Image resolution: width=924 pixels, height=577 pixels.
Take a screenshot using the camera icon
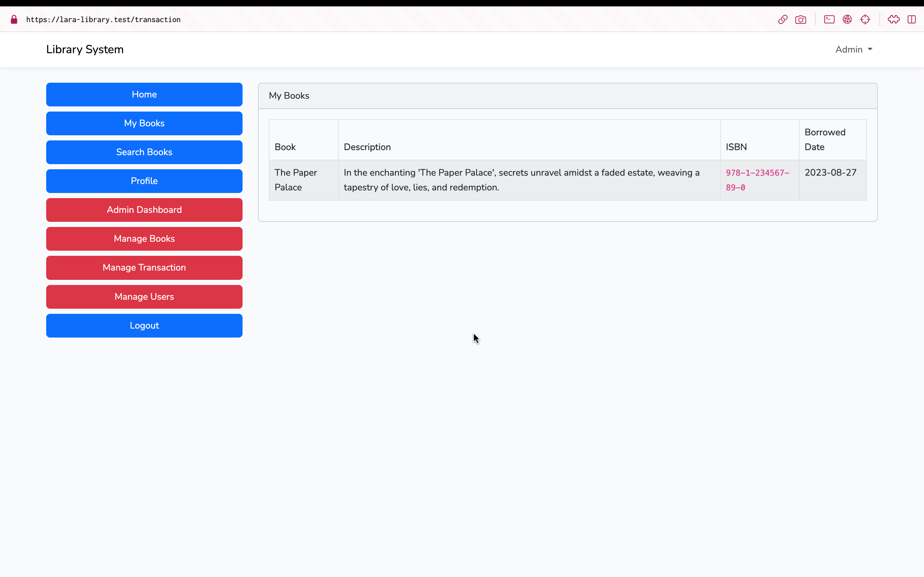click(x=801, y=19)
